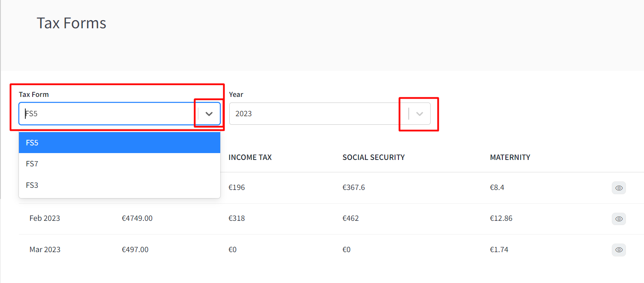The image size is (644, 283).
Task: Click the €4749.00 amount cell
Action: [137, 218]
